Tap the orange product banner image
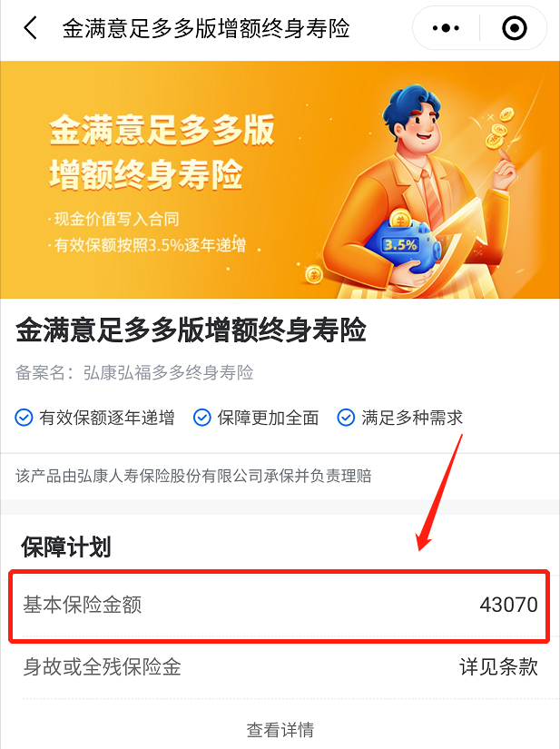Image resolution: width=560 pixels, height=749 pixels. click(x=280, y=180)
